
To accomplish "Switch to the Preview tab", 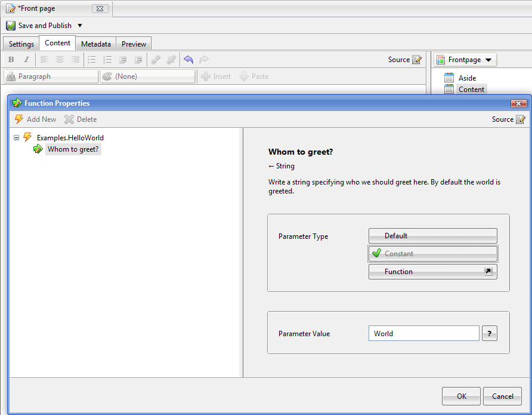I will click(134, 44).
